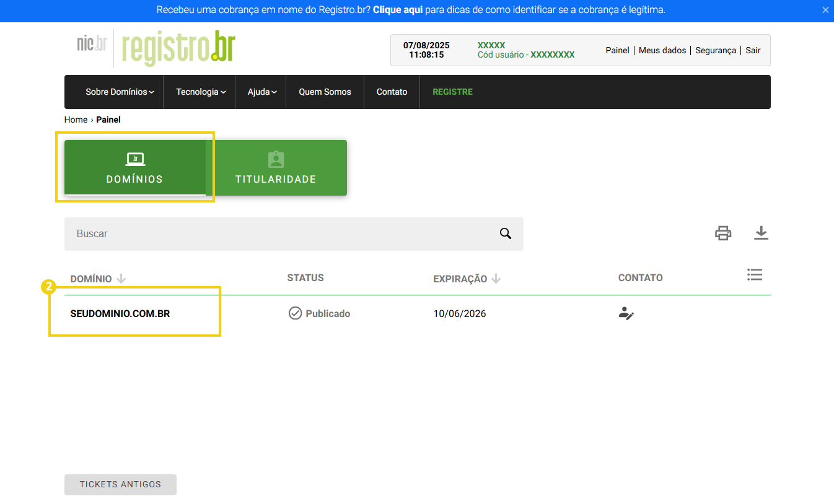Open the list view options icon
Screen dimensions: 834x504
(x=755, y=274)
